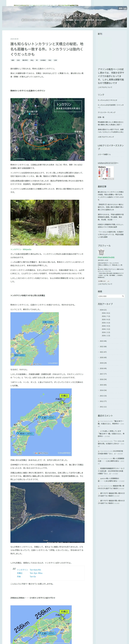The width and height of the screenshot is (129, 644).
Task: Click the profile avatar image
Action: 101,252
